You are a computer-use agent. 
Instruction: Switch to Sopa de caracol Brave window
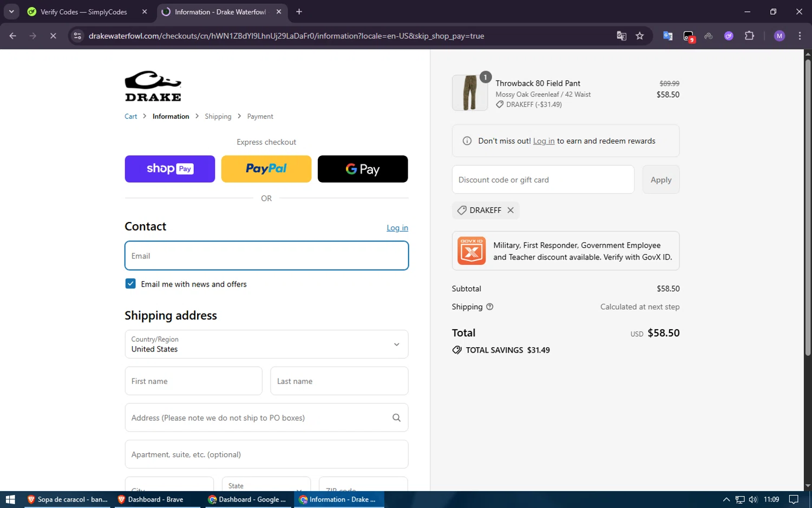(68, 499)
